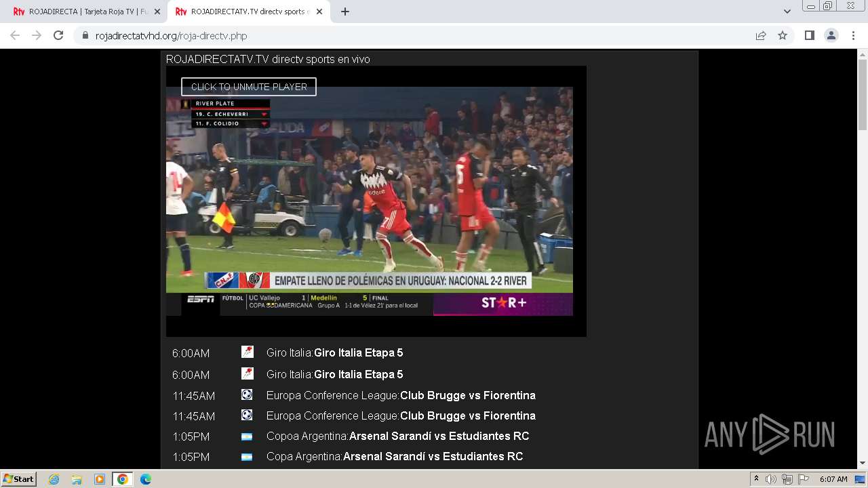
Task: Open the network tray icon
Action: [x=787, y=479]
